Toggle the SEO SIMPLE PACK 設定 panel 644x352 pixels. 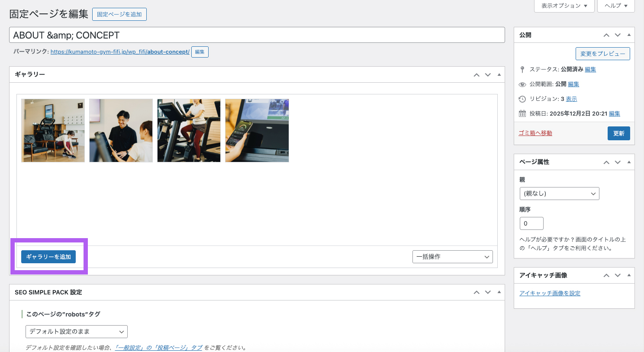click(x=499, y=292)
